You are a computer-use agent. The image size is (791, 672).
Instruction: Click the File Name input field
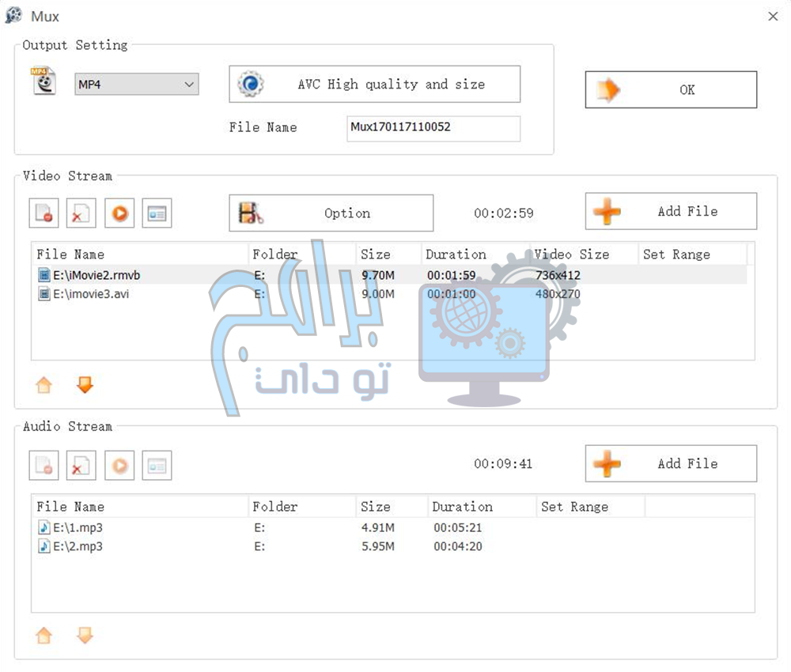point(433,128)
